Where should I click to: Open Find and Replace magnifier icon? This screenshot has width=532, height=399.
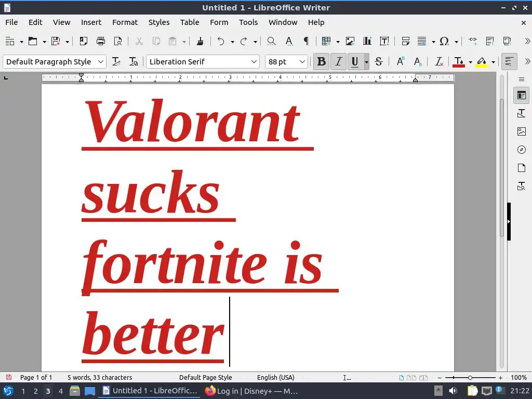point(271,42)
